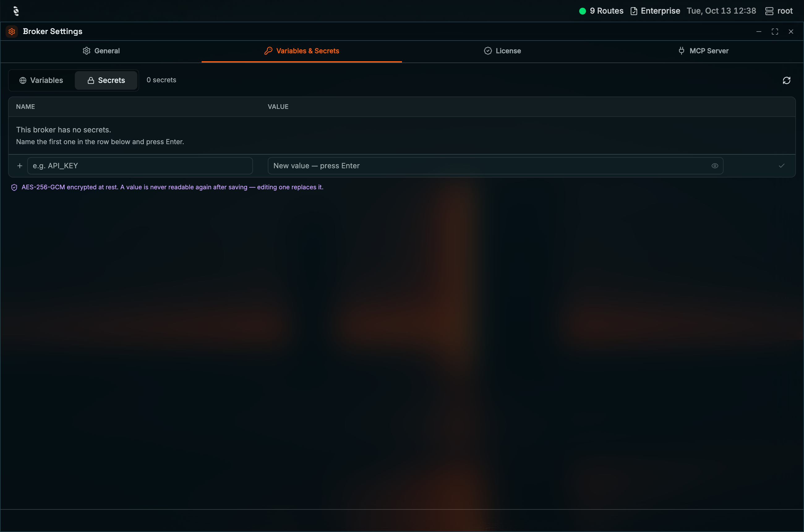This screenshot has width=804, height=532.
Task: Click the plus icon to add a secret
Action: pyautogui.click(x=20, y=166)
